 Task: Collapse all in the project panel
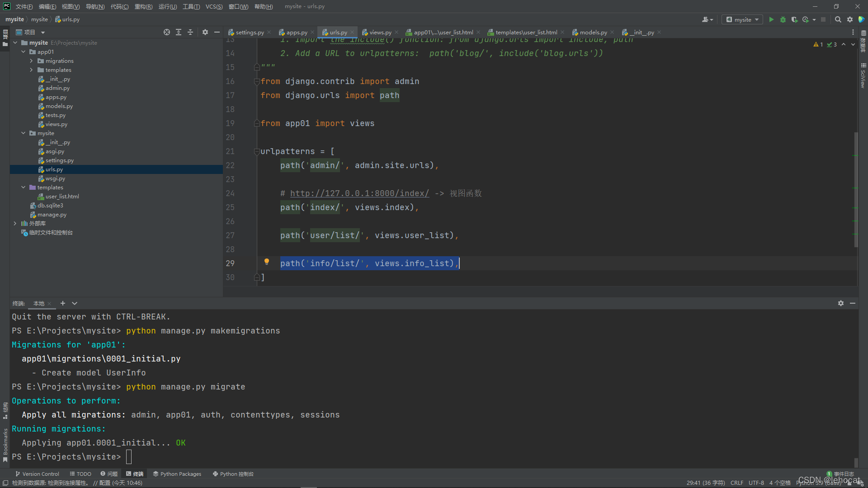(x=190, y=32)
